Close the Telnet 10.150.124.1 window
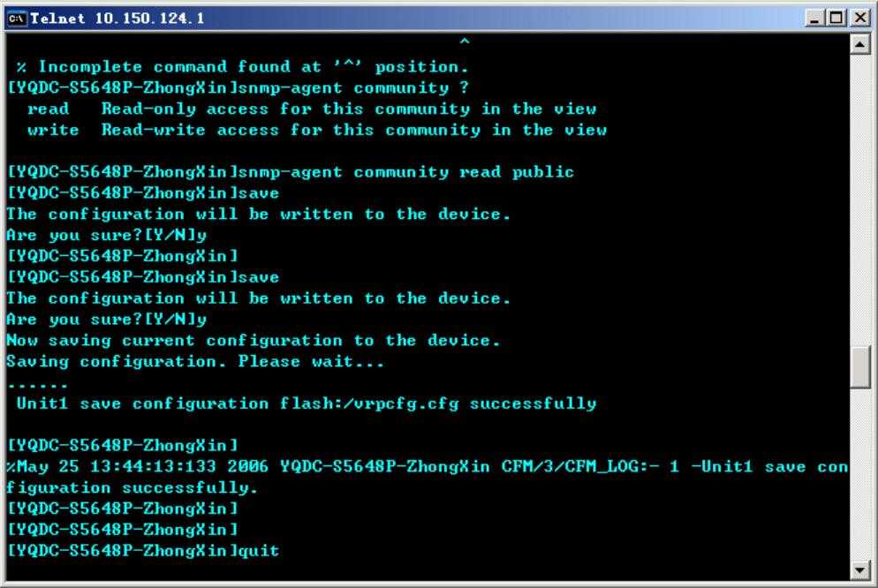Image resolution: width=878 pixels, height=588 pixels. (x=860, y=19)
